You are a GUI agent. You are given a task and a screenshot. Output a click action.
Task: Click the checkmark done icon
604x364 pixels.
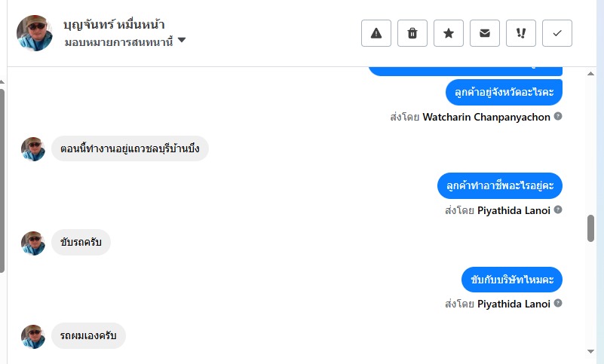557,33
